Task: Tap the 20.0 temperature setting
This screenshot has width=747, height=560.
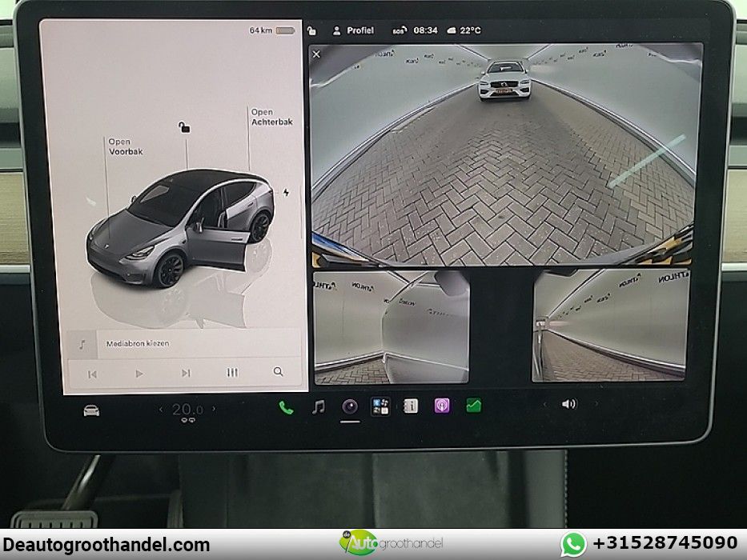Action: (187, 409)
